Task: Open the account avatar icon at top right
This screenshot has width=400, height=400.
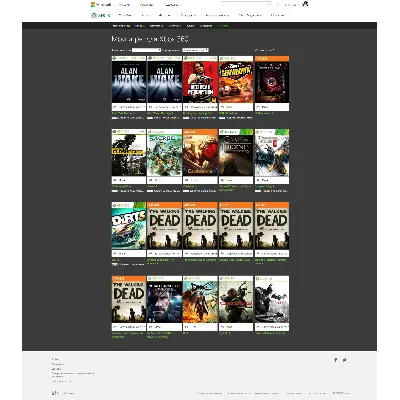Action: (305, 4)
